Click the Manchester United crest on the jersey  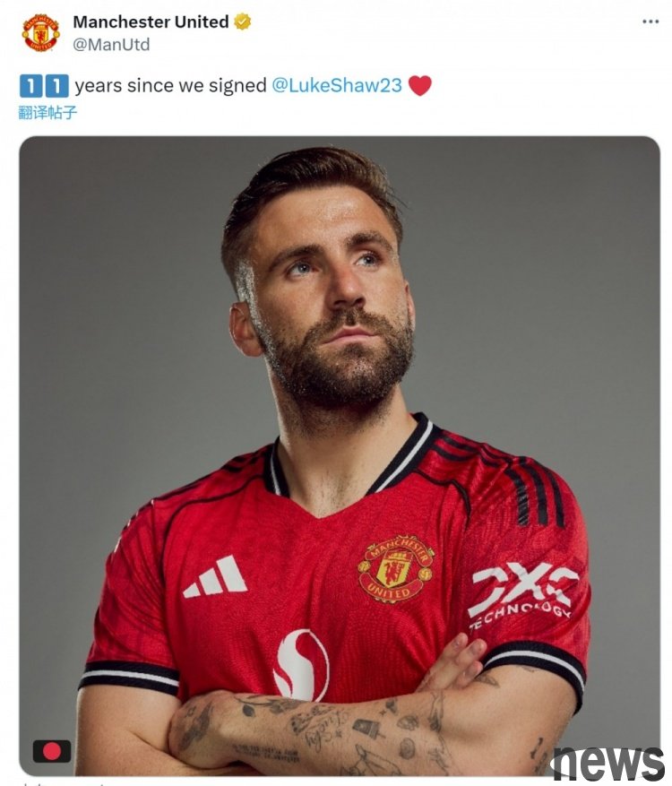tap(396, 569)
